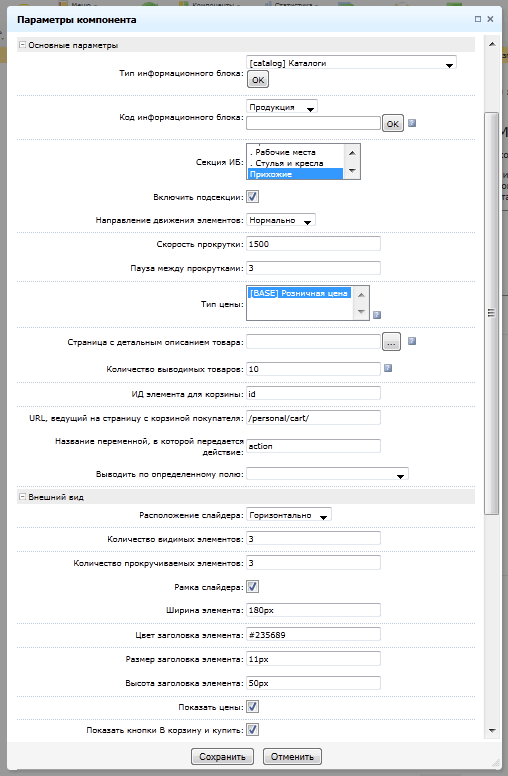Click the /personal/cart/ URL field

(313, 418)
